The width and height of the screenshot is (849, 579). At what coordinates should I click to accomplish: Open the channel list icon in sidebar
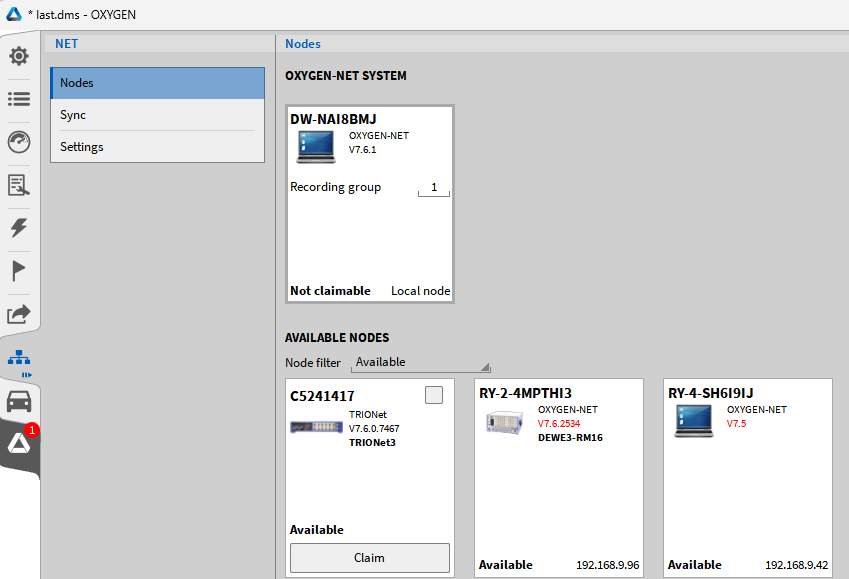click(x=19, y=99)
